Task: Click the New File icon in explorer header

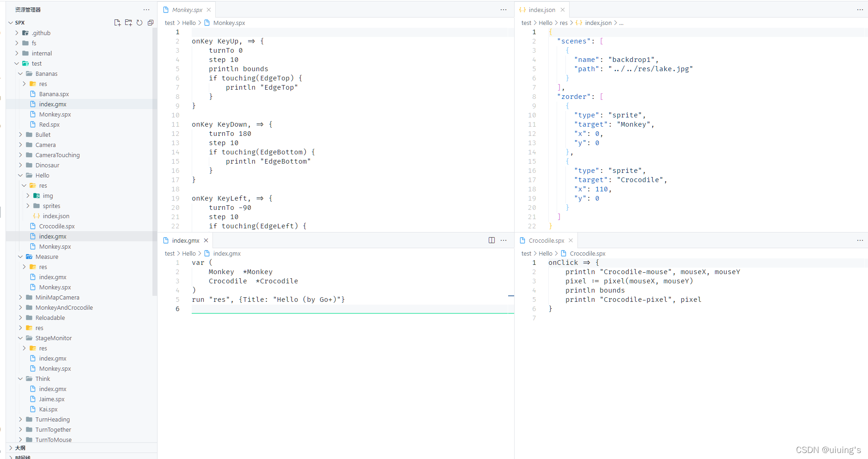Action: tap(117, 23)
